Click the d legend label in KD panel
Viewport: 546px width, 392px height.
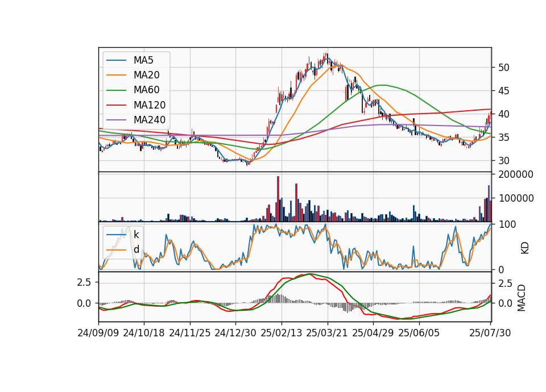[x=136, y=249]
